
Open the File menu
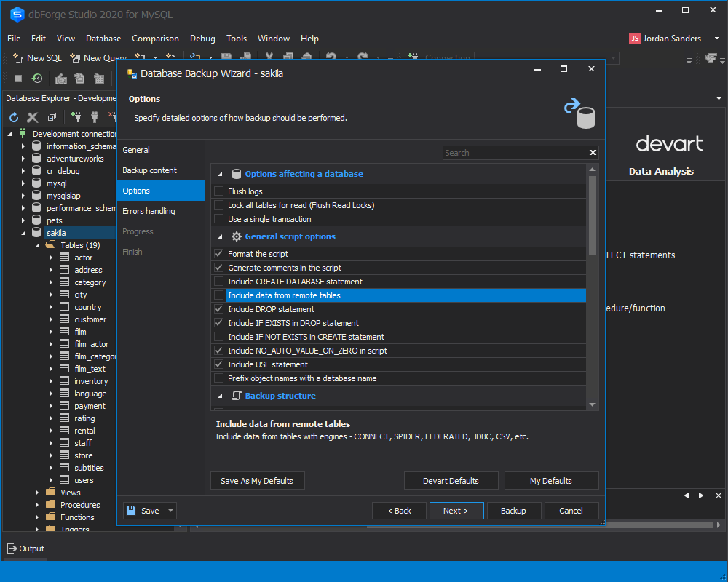[x=13, y=39]
